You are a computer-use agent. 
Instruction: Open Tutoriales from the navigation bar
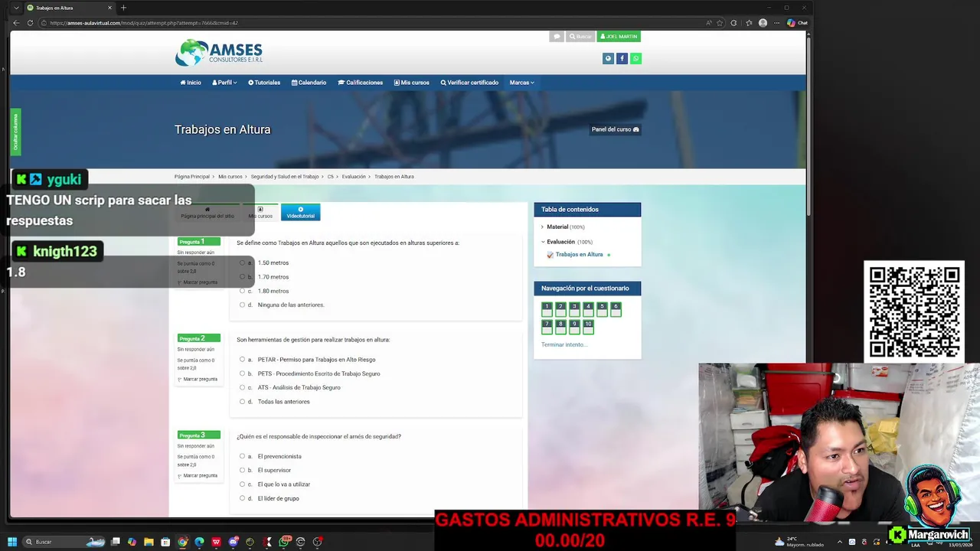pos(264,83)
